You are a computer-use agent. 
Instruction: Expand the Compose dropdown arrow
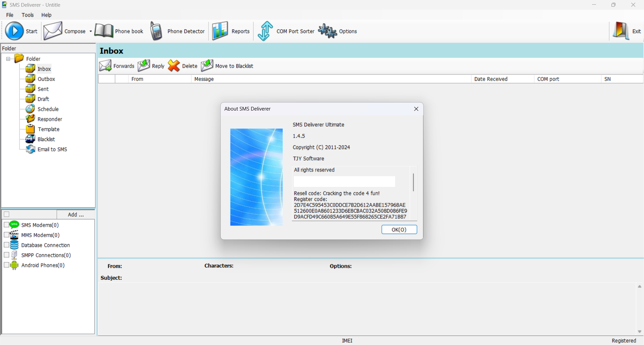91,31
